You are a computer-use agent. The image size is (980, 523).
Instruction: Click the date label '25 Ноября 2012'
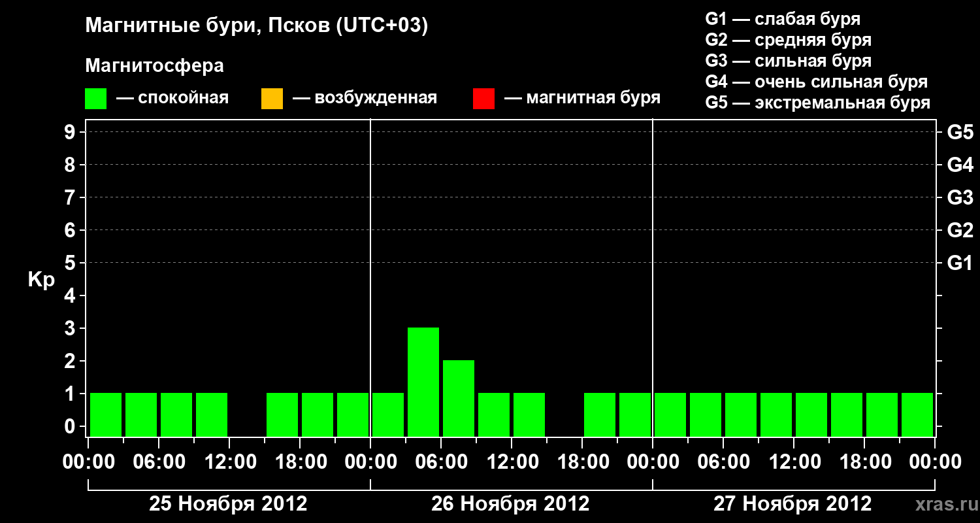tap(228, 504)
